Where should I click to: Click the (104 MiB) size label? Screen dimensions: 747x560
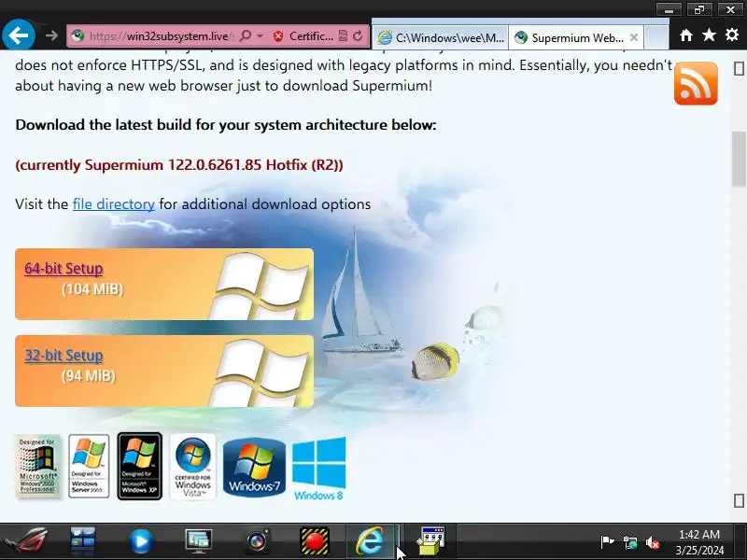(92, 289)
